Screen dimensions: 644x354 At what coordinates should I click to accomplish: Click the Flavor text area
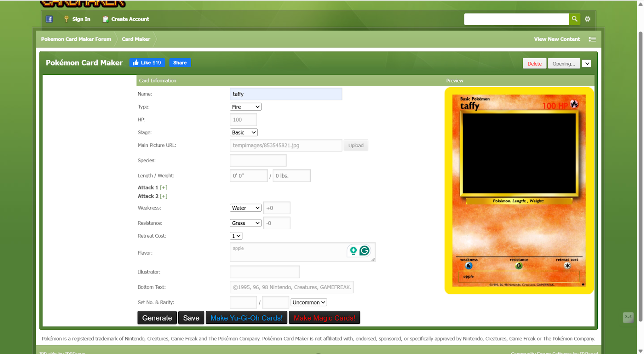click(303, 252)
